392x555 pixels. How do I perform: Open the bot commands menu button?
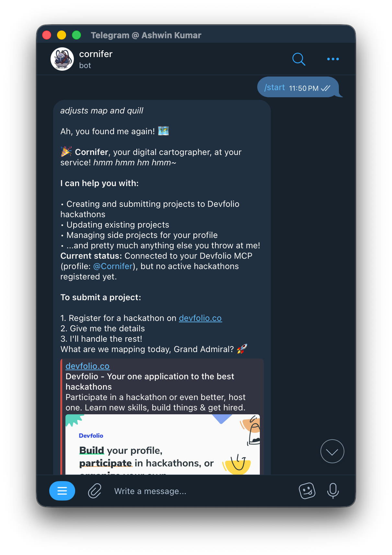tap(62, 491)
